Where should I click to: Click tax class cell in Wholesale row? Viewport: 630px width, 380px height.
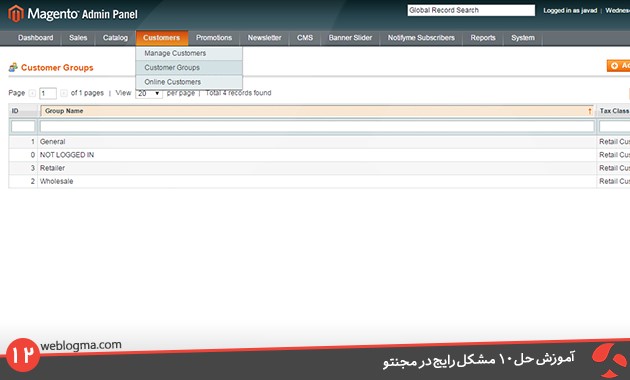614,182
